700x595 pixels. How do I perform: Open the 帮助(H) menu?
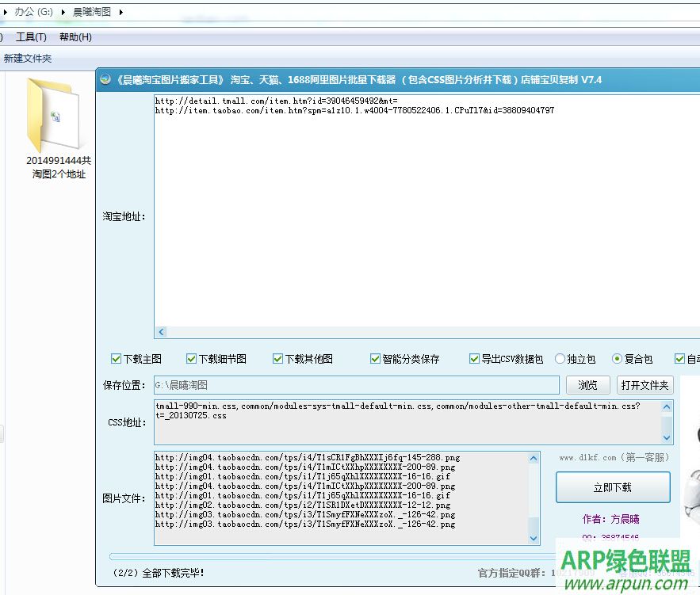pyautogui.click(x=75, y=37)
